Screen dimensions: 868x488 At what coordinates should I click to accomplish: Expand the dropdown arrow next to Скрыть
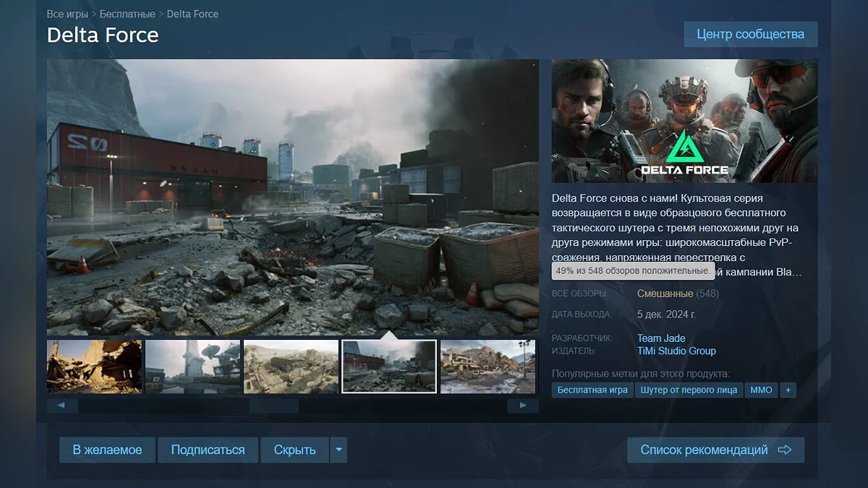[x=339, y=450]
